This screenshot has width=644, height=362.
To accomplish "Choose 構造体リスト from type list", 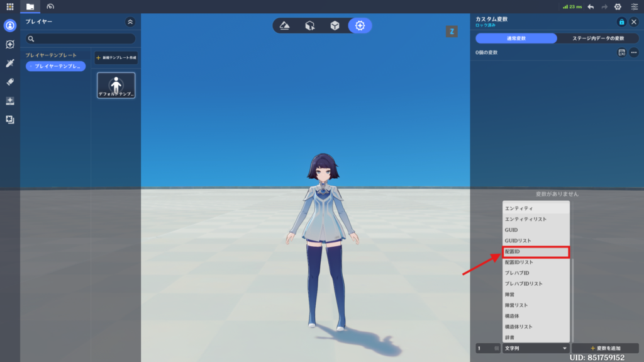I will pyautogui.click(x=536, y=327).
